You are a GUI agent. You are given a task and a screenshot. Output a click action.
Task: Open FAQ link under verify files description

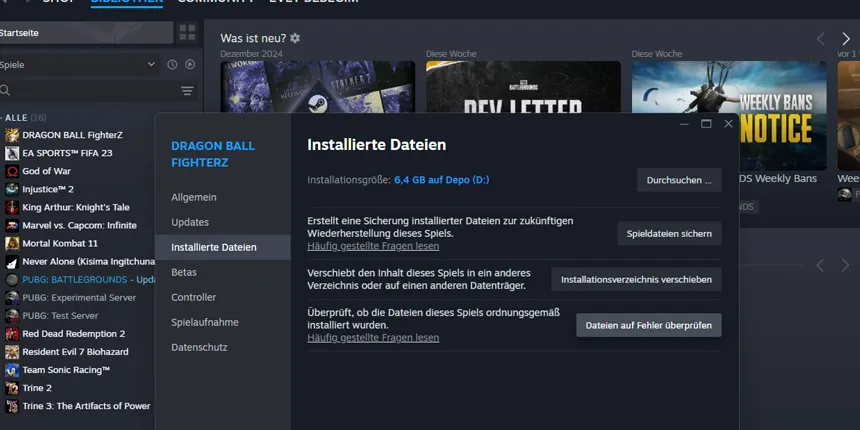tap(373, 338)
